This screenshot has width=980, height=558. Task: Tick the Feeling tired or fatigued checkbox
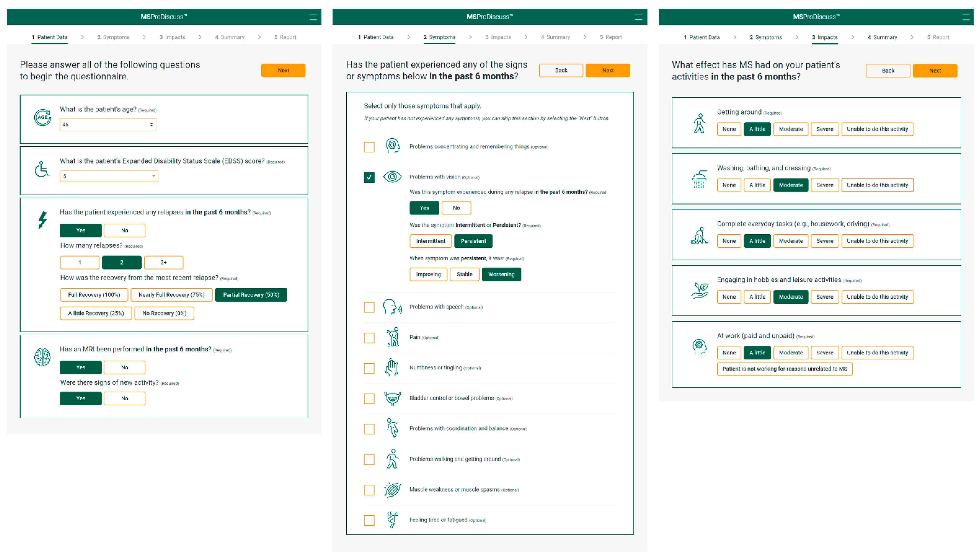click(x=369, y=520)
